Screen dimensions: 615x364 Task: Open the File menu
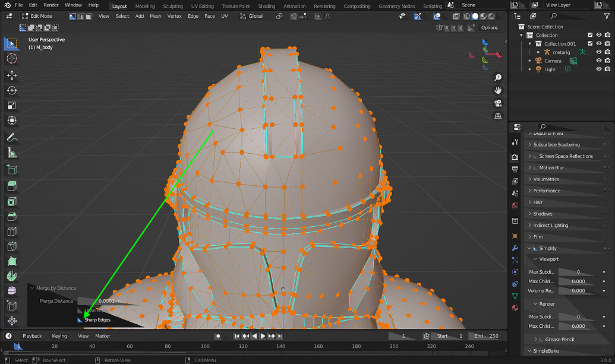point(19,5)
